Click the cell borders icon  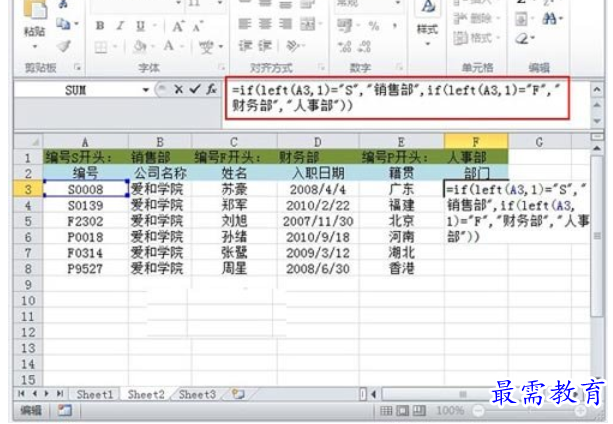tap(101, 47)
